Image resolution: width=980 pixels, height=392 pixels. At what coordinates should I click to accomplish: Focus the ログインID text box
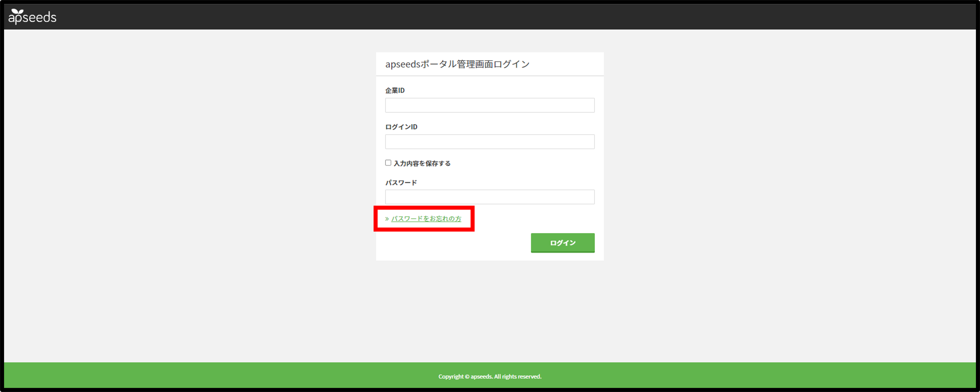(x=490, y=141)
